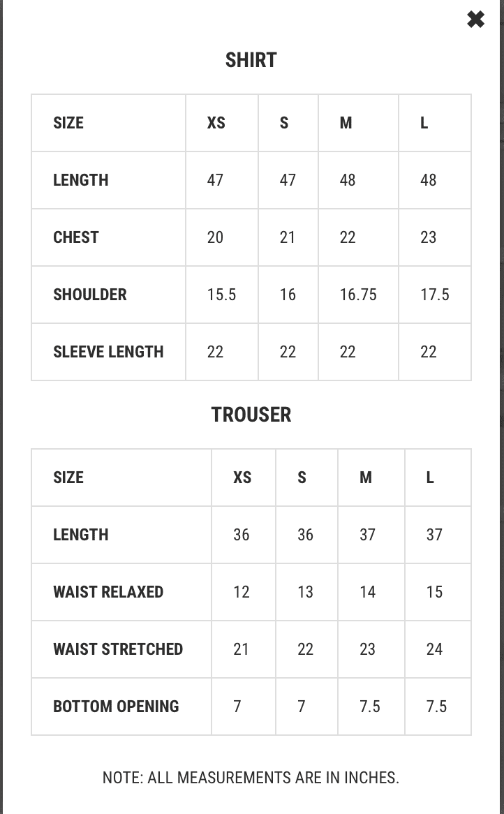Image resolution: width=504 pixels, height=814 pixels.
Task: Click the SHOULDER row label
Action: click(x=90, y=295)
